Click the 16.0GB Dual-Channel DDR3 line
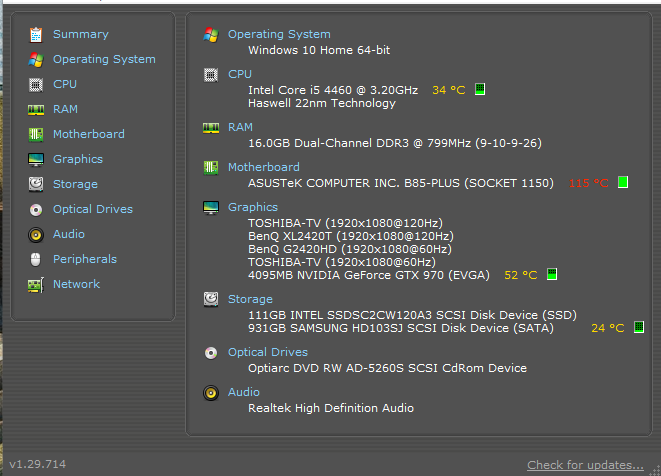Screen dimensions: 661x476 (395, 143)
